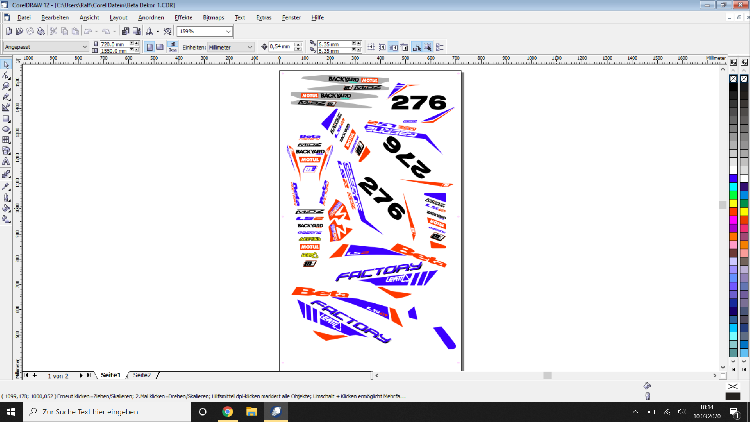Click the Undo arrow icon

88,31
